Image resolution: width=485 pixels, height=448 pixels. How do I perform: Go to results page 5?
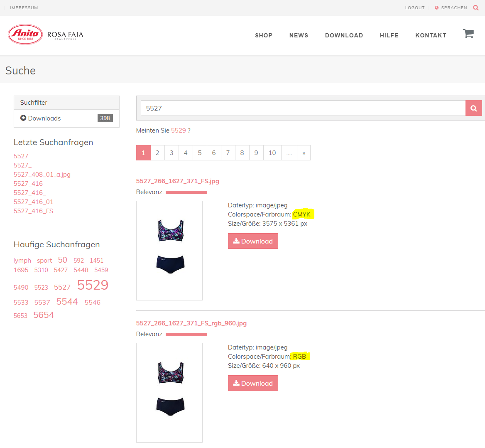(200, 153)
